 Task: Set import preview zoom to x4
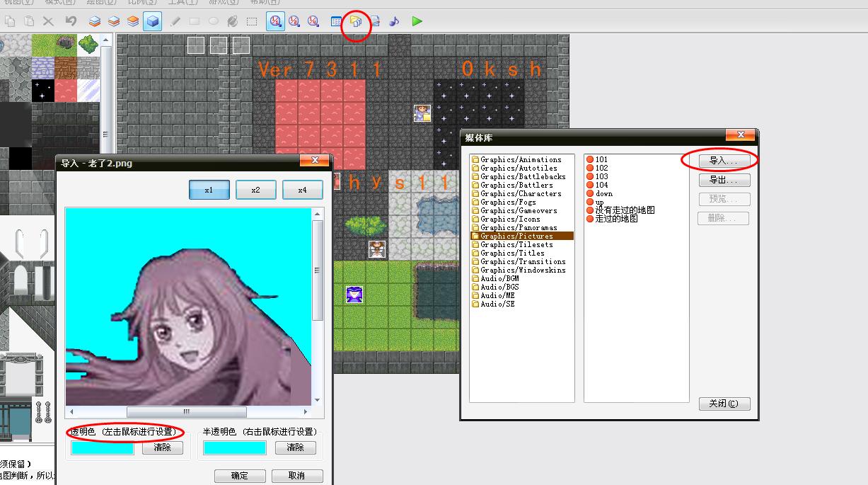303,190
